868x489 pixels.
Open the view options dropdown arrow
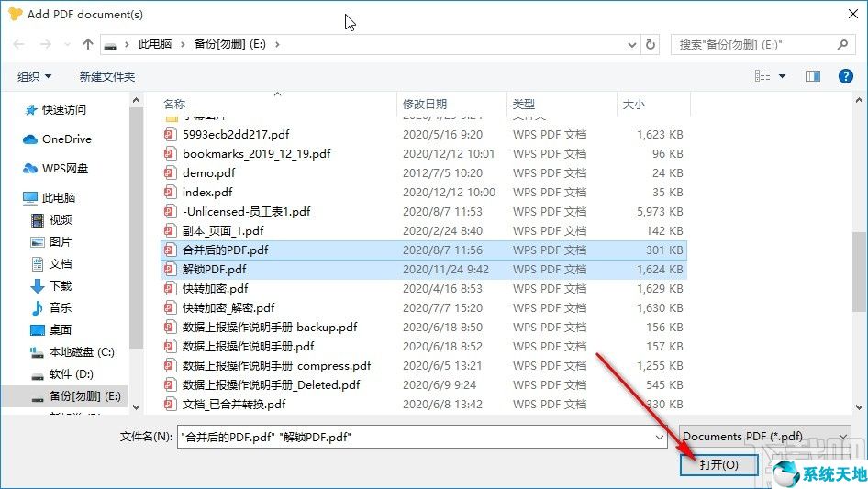[x=782, y=76]
